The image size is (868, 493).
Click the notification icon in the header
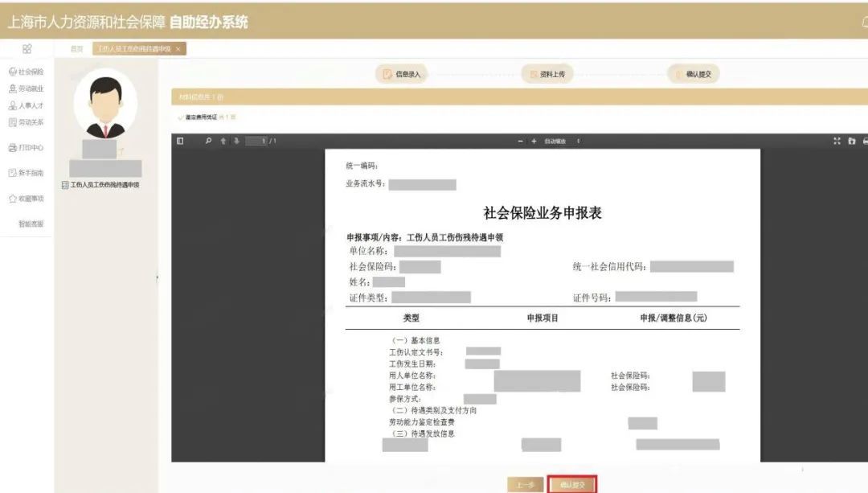(x=865, y=22)
